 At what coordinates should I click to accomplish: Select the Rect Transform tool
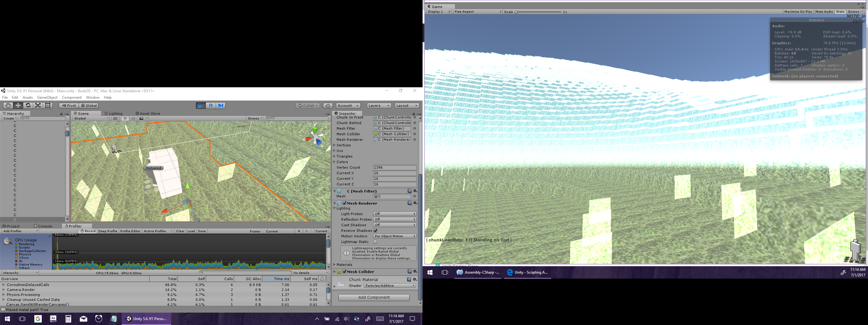click(48, 106)
